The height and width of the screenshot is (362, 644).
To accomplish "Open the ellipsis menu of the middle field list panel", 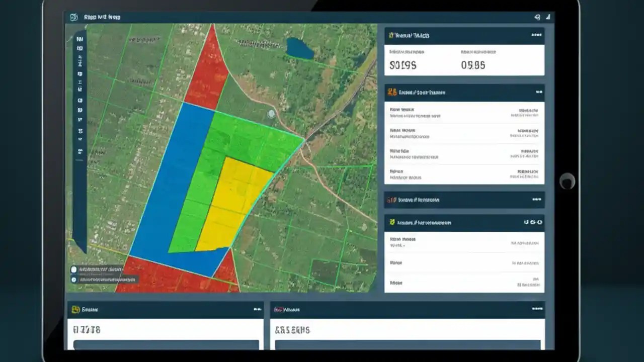I will (538, 92).
